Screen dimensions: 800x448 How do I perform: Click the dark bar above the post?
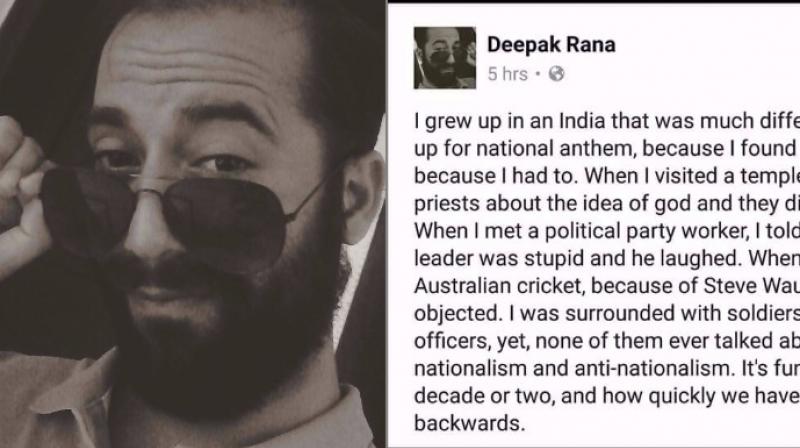pyautogui.click(x=594, y=2)
